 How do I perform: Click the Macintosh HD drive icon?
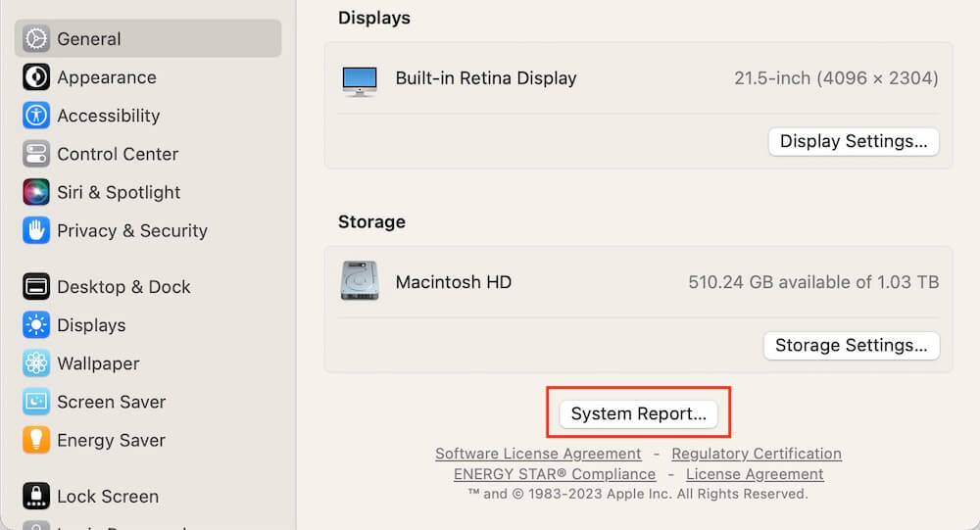coord(360,280)
